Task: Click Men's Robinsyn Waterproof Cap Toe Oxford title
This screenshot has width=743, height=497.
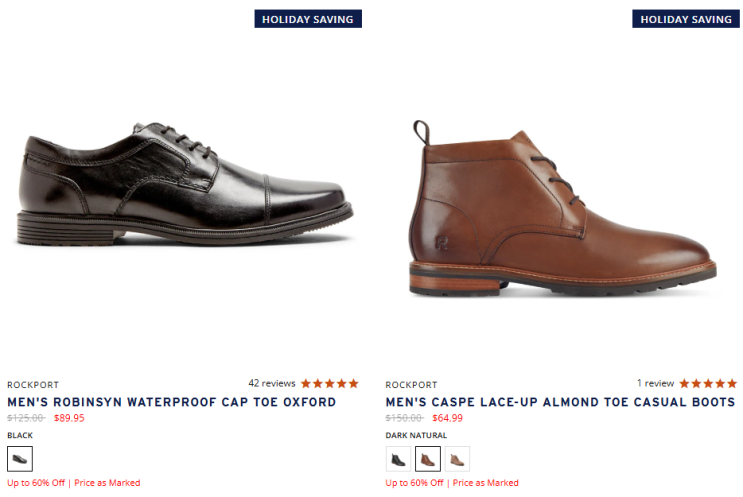Action: point(172,402)
